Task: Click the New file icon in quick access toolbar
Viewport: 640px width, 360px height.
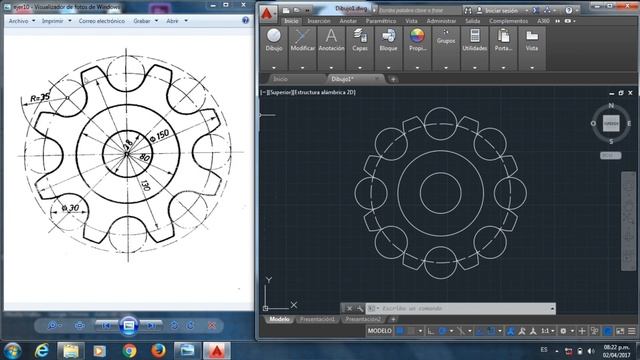Action: (x=287, y=10)
